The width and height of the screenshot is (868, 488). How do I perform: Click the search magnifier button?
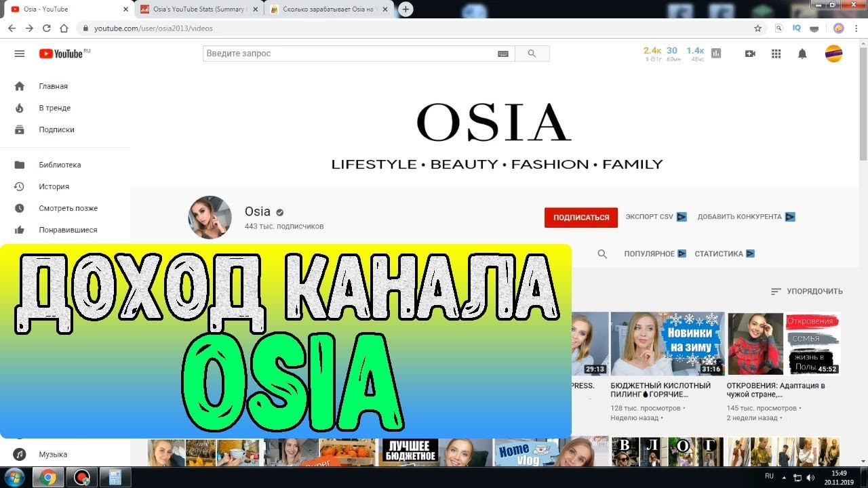(532, 54)
